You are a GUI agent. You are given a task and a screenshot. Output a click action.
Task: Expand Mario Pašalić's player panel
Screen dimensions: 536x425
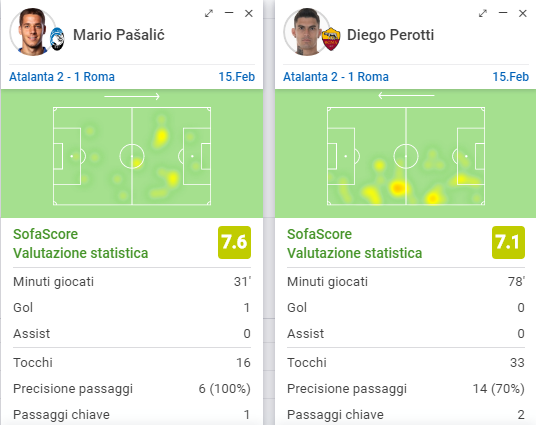click(x=209, y=13)
